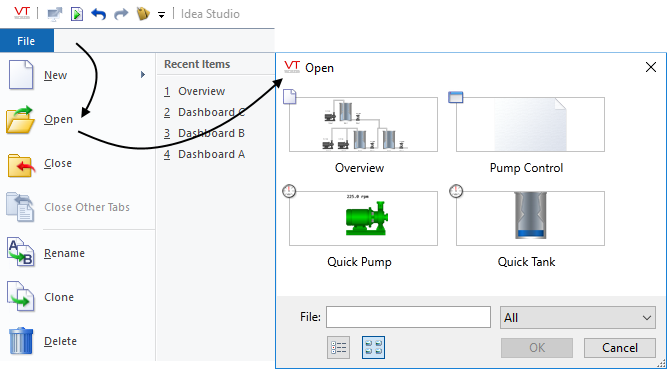Switch Open dialog to thumbnail view
The height and width of the screenshot is (369, 667).
click(373, 347)
